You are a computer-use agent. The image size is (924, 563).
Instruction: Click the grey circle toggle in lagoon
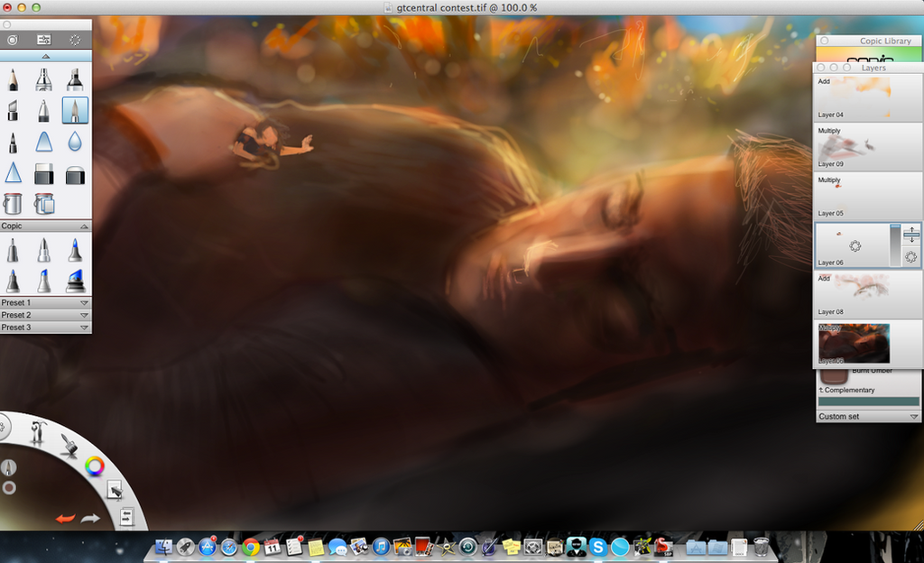click(x=9, y=487)
